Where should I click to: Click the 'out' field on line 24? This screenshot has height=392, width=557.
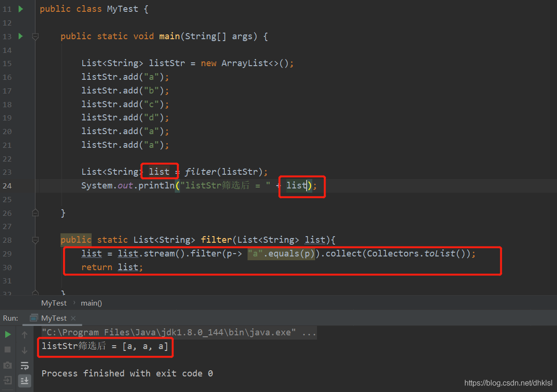(x=125, y=185)
